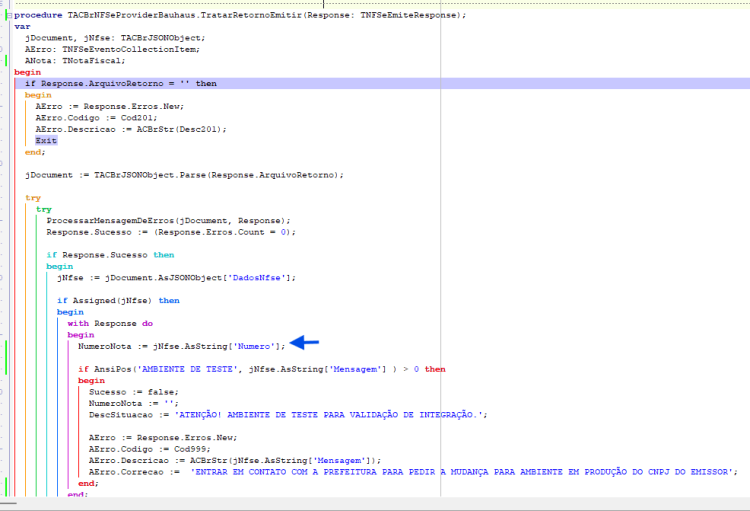Click the 'DadosNfse' string literal
750x511 pixels.
click(256, 278)
